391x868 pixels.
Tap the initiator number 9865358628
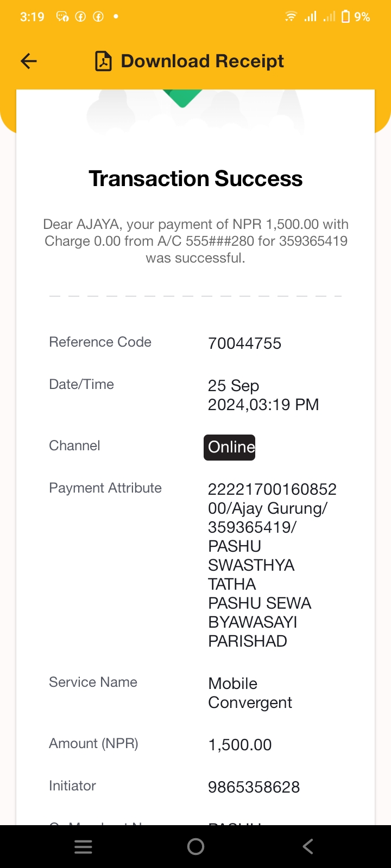pos(254,787)
